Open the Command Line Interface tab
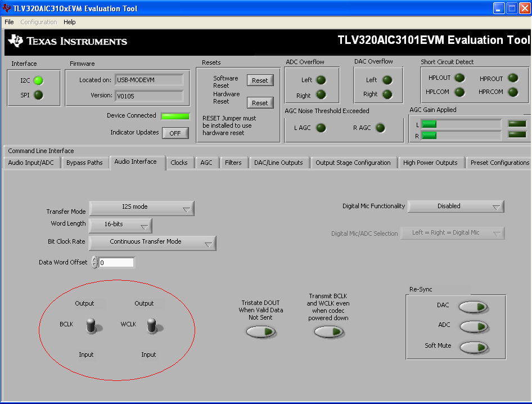532x404 pixels. click(40, 151)
